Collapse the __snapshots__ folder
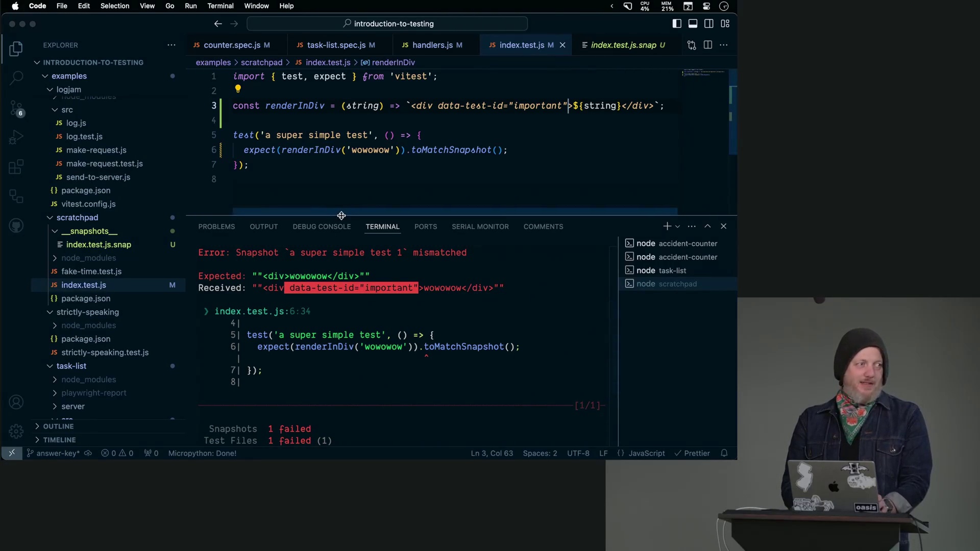 tap(89, 231)
